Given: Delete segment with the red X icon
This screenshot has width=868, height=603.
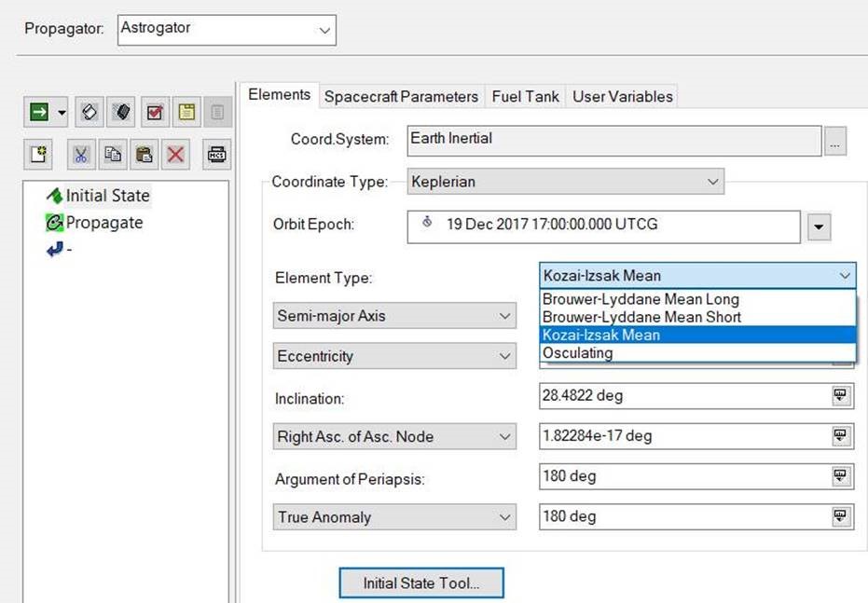Looking at the screenshot, I should coord(175,155).
